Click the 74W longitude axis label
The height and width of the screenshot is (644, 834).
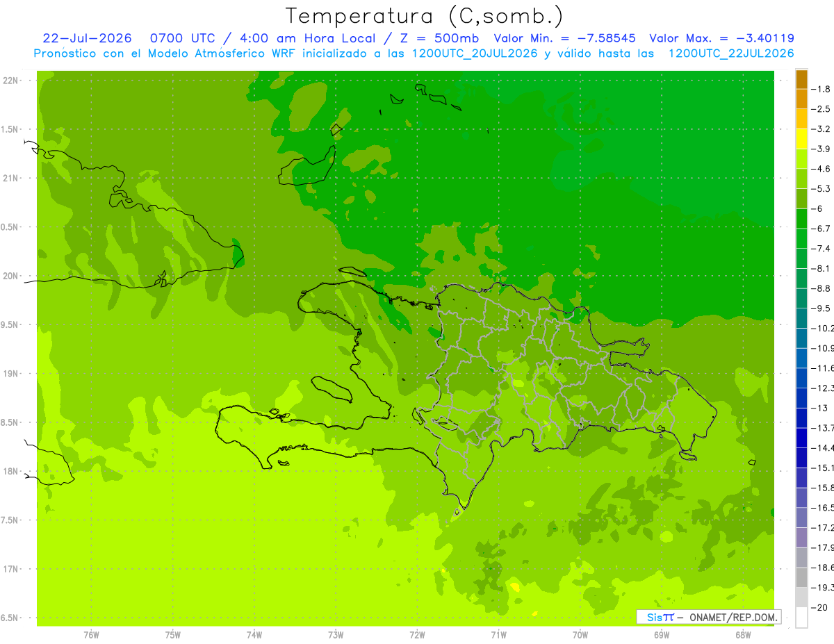pos(254,634)
